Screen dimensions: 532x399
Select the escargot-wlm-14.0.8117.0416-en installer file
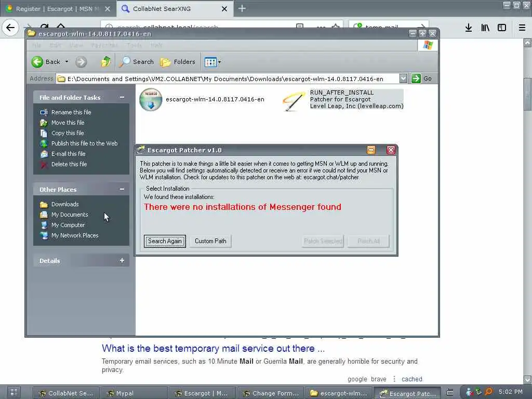point(202,99)
